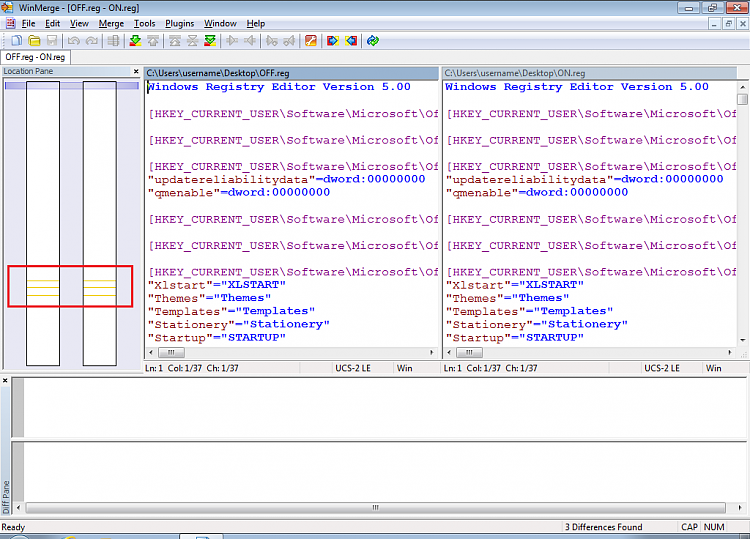
Task: Click the Select line difference icon
Action: tap(113, 41)
